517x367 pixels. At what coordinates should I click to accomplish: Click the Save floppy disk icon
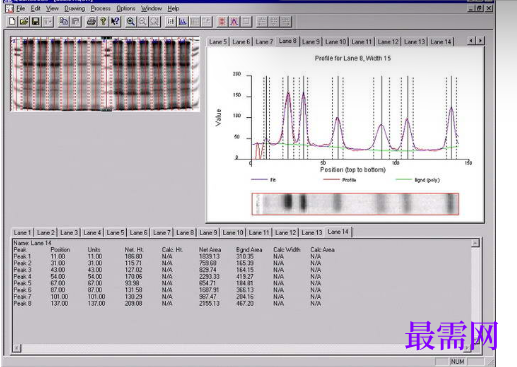(36, 22)
